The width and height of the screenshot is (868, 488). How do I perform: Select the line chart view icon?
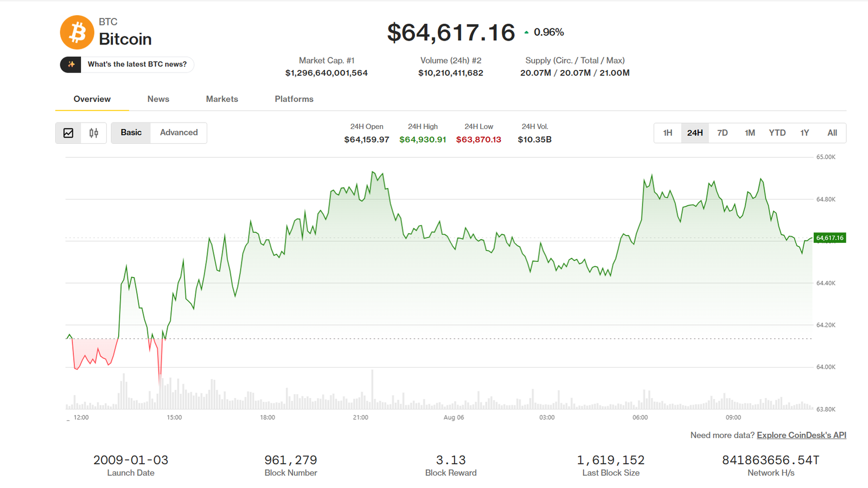[x=68, y=133]
